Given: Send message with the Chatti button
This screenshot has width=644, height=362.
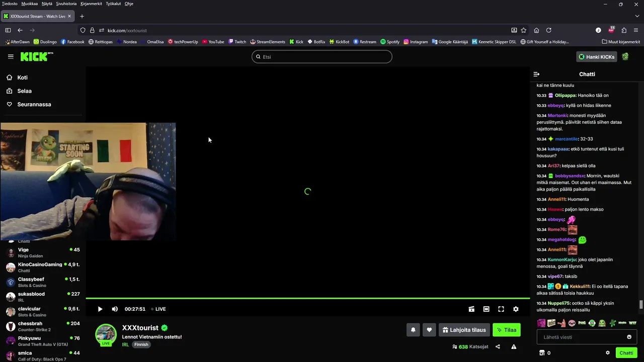Looking at the screenshot, I should [x=626, y=353].
